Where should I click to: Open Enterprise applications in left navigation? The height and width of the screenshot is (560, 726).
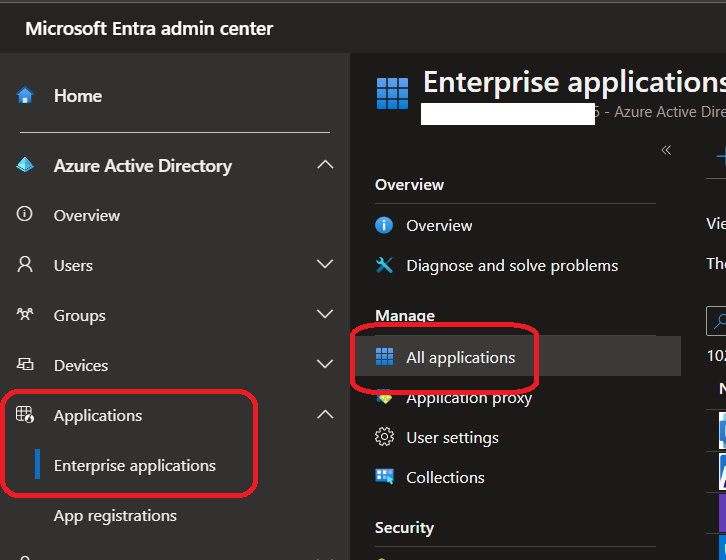[x=135, y=466]
